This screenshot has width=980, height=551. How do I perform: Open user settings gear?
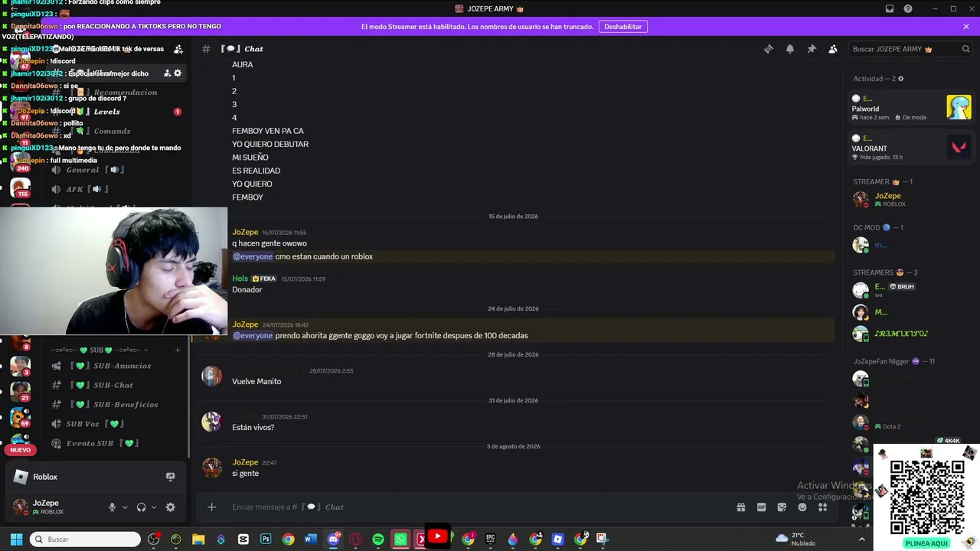pos(171,507)
